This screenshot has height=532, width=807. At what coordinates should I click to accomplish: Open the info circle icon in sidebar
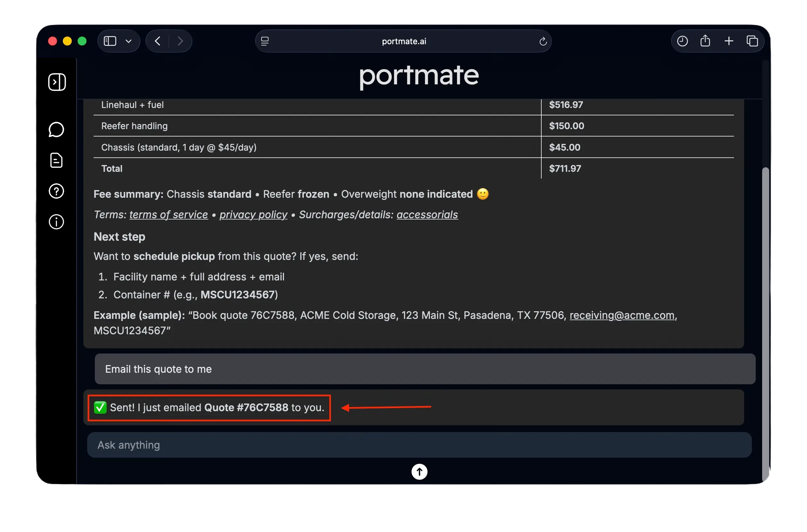56,222
